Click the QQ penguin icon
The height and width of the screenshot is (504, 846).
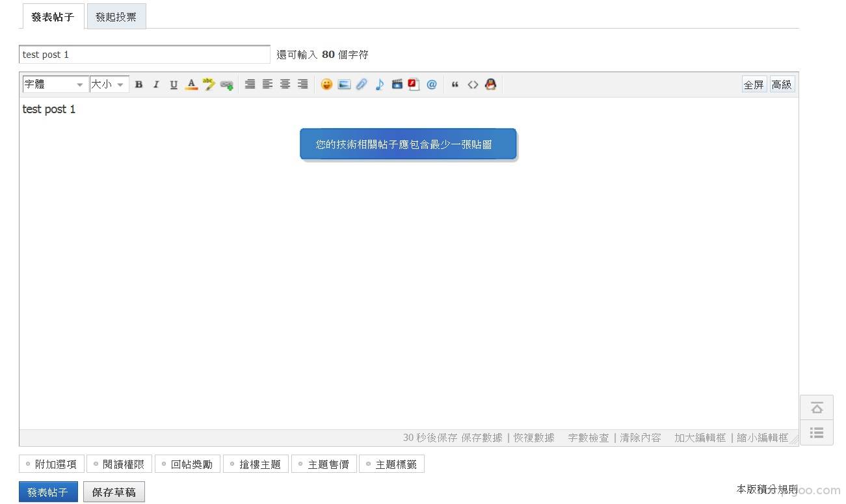point(490,85)
